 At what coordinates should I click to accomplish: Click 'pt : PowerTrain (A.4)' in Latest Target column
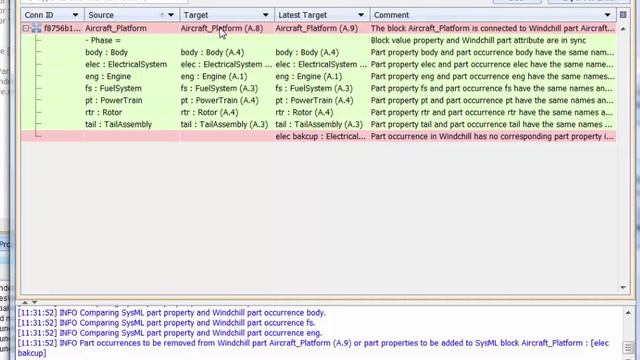click(314, 100)
